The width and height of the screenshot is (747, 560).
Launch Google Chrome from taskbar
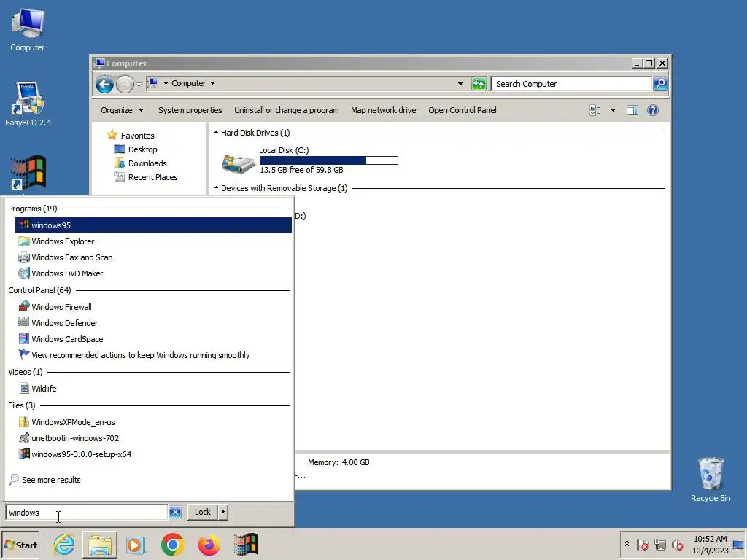172,545
